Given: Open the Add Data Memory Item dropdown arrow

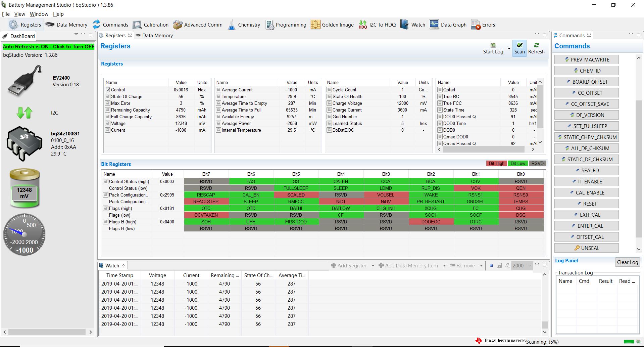Looking at the screenshot, I should (444, 265).
